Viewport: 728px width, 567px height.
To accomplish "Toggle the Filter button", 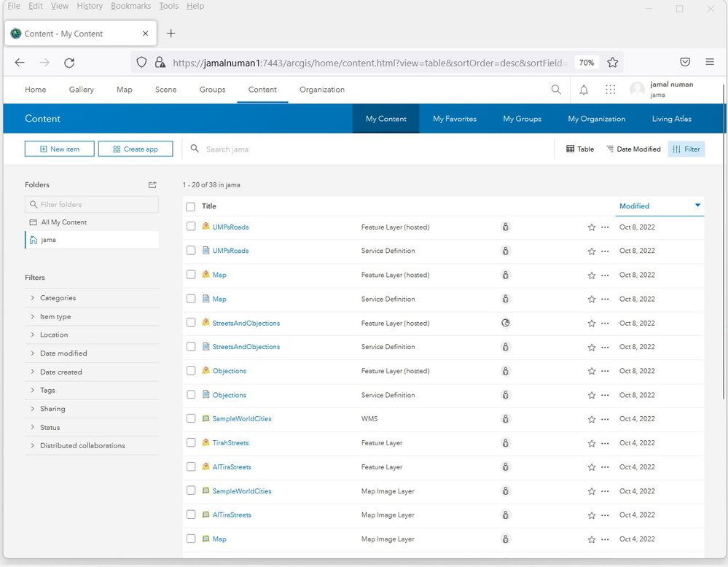I will (x=686, y=149).
